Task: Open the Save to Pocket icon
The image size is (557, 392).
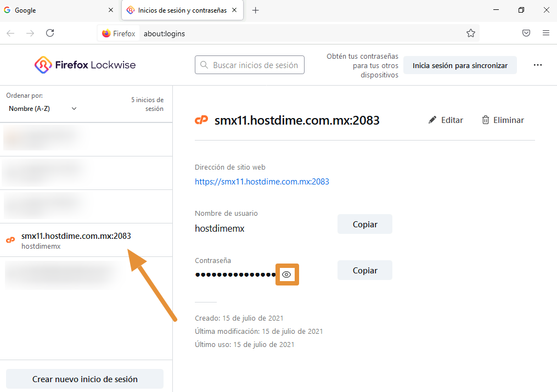Action: click(526, 33)
